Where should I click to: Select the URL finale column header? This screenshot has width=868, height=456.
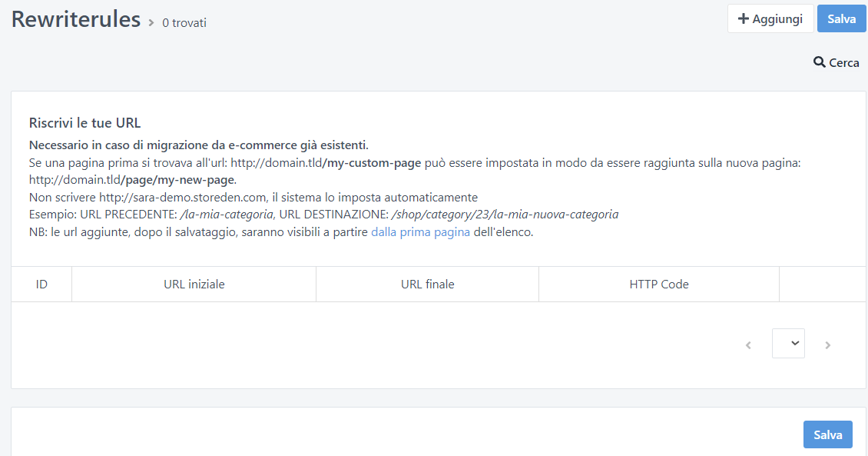click(x=427, y=285)
